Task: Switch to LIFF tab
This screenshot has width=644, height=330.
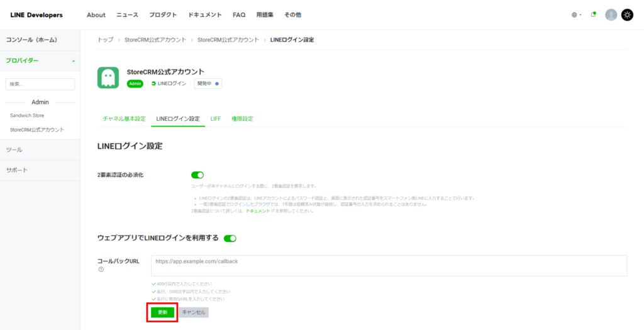Action: pos(216,119)
